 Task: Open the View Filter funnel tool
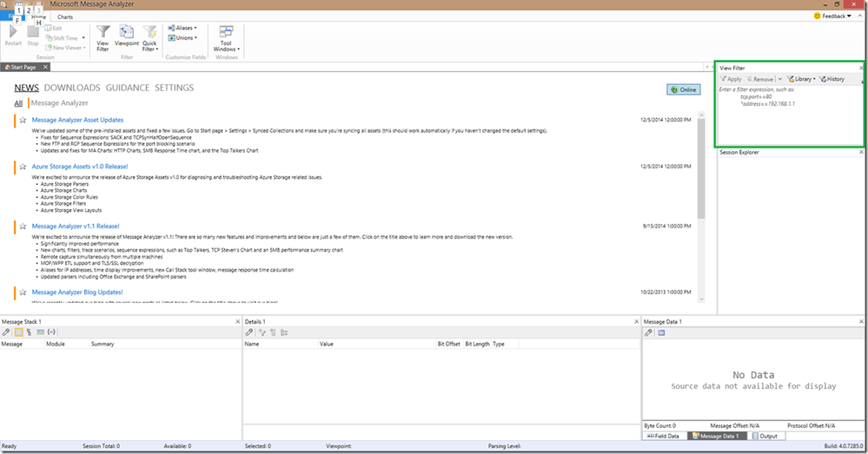pos(103,38)
